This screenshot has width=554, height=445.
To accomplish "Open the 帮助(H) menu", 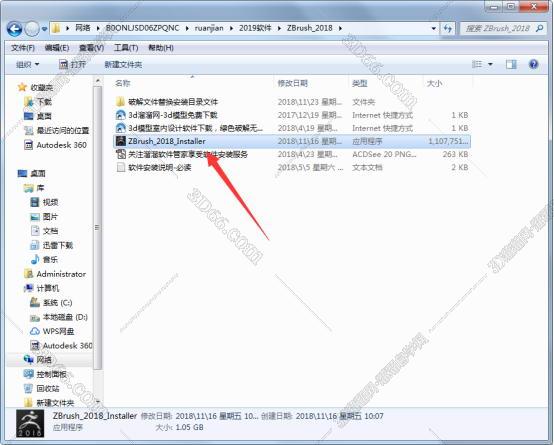I will click(x=161, y=48).
